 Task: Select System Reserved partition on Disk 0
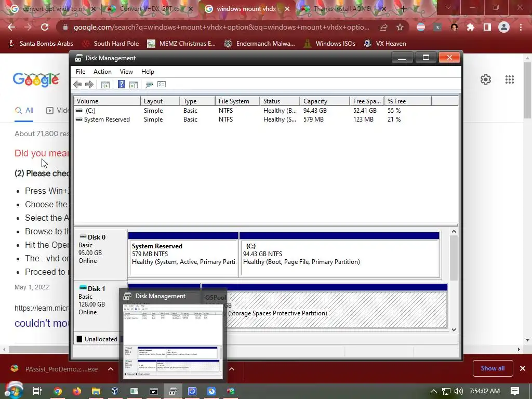pyautogui.click(x=183, y=255)
